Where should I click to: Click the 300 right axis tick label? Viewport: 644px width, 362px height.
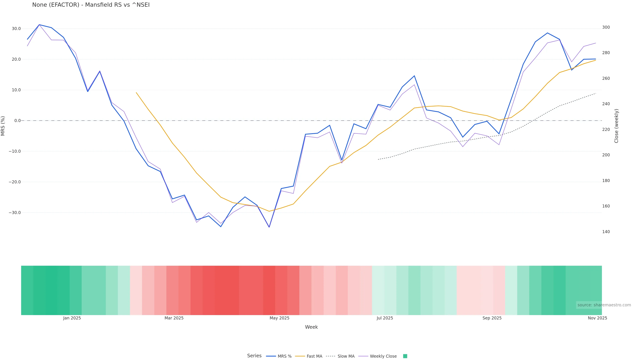(606, 27)
